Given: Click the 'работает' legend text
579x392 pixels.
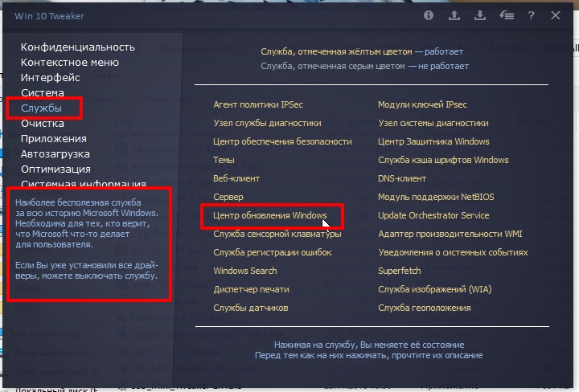Looking at the screenshot, I should pyautogui.click(x=443, y=51).
